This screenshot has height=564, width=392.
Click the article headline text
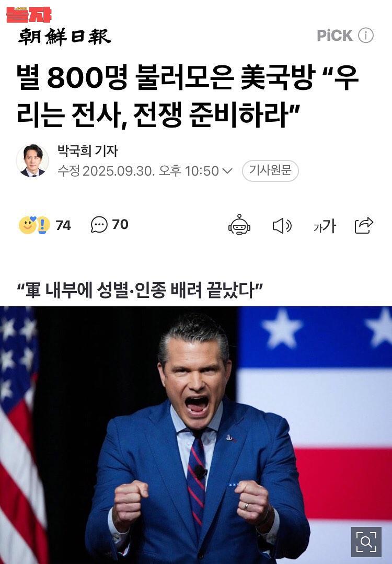coord(187,96)
